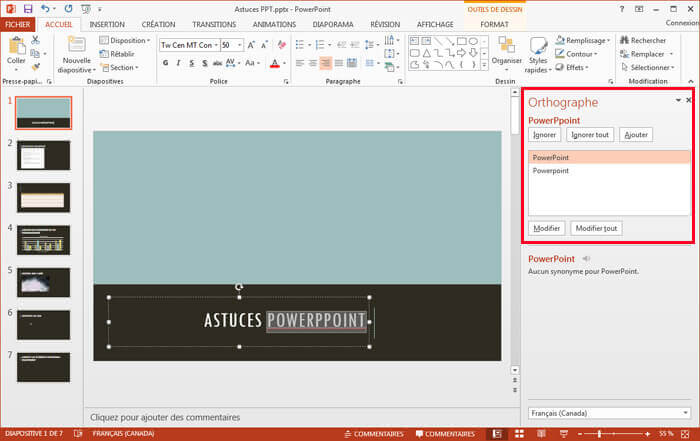Open the Orthographe pane options arrow
The height and width of the screenshot is (441, 700).
pos(678,100)
